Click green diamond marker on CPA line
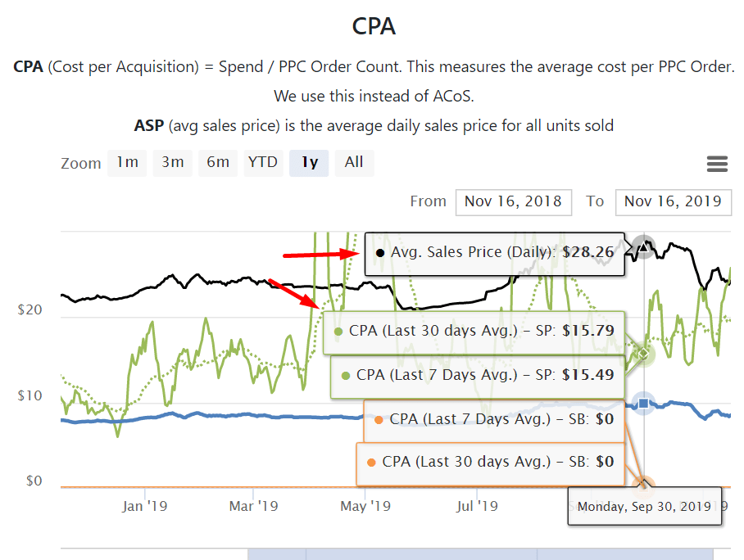The width and height of the screenshot is (744, 560). (643, 355)
